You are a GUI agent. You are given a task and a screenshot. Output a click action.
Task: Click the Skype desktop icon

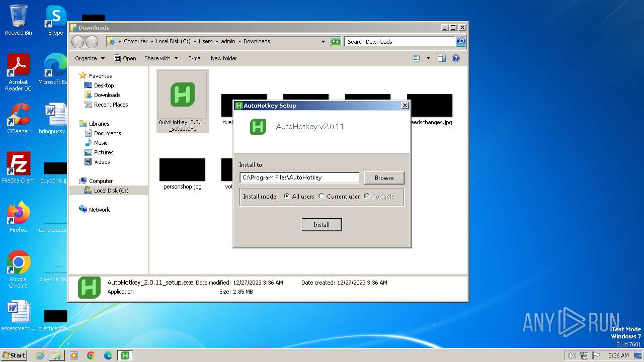[55, 20]
